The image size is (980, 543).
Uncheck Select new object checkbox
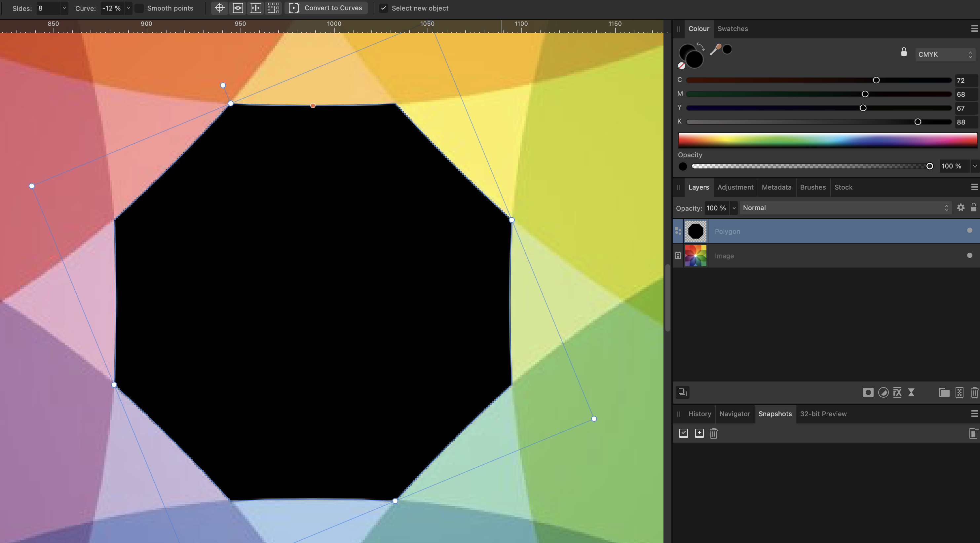(x=384, y=8)
